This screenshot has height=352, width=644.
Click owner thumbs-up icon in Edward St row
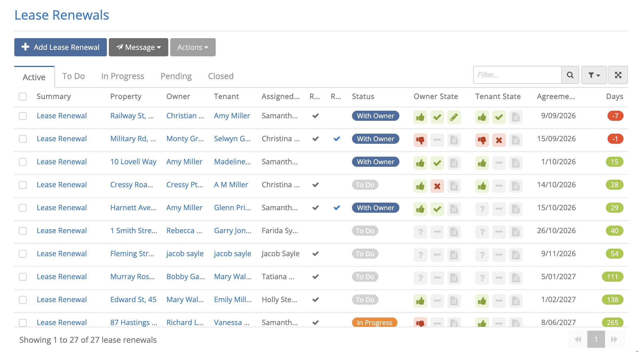(x=420, y=301)
